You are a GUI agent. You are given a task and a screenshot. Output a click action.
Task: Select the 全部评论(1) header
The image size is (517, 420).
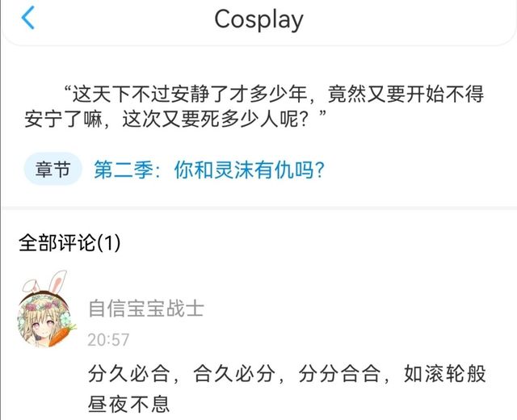[69, 243]
